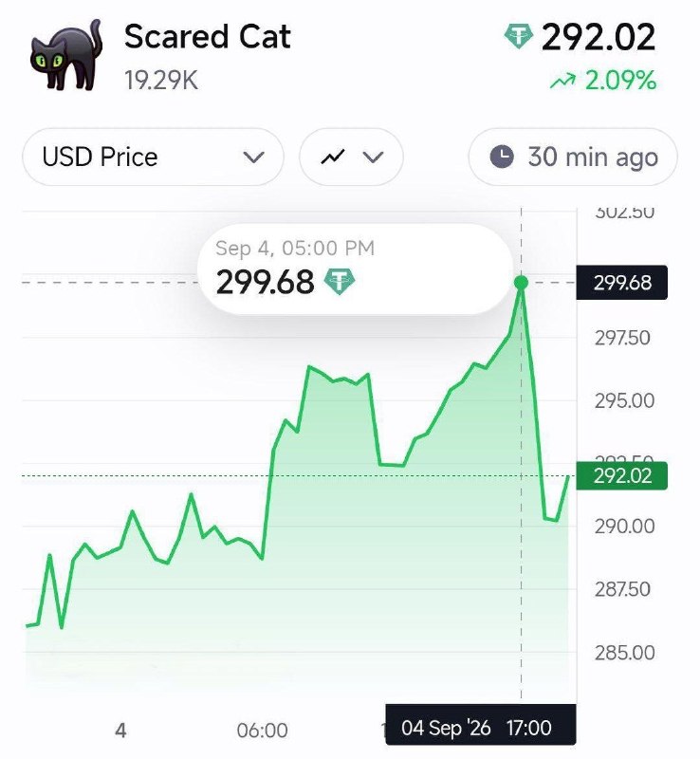Click the Scared Cat black cat icon
700x759 pixels.
click(x=66, y=55)
